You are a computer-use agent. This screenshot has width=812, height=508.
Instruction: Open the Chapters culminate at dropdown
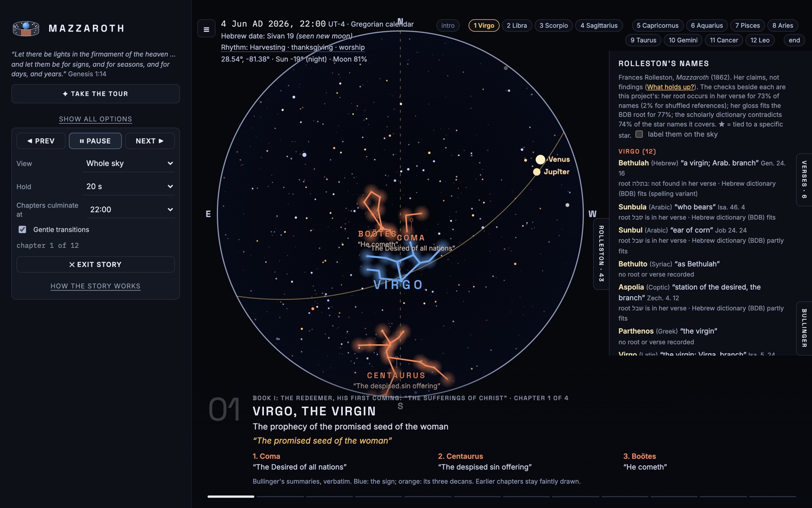click(131, 210)
